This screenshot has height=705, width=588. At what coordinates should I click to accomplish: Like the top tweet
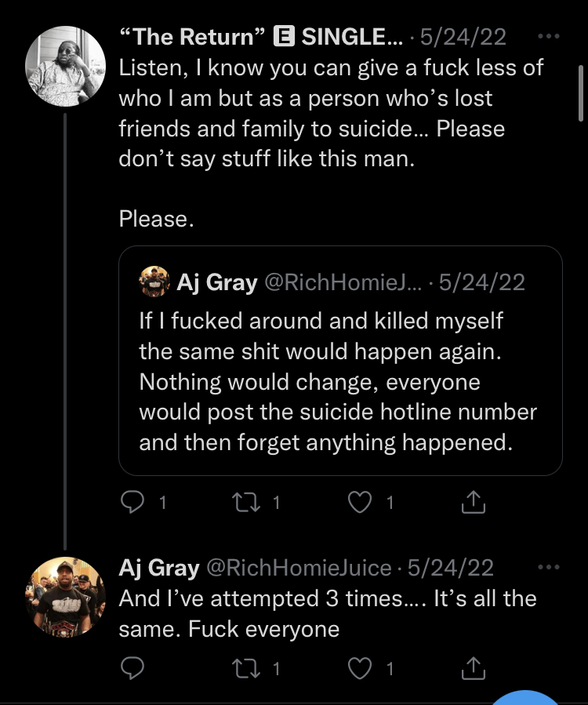(x=360, y=503)
